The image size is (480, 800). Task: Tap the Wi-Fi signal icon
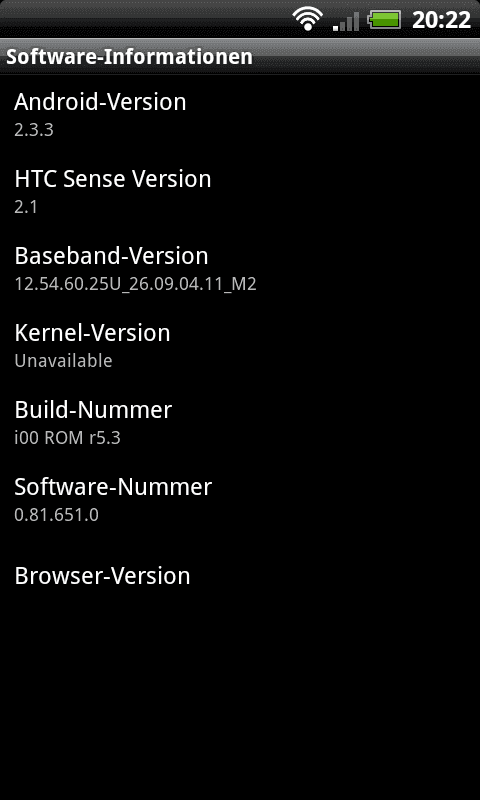[x=308, y=19]
